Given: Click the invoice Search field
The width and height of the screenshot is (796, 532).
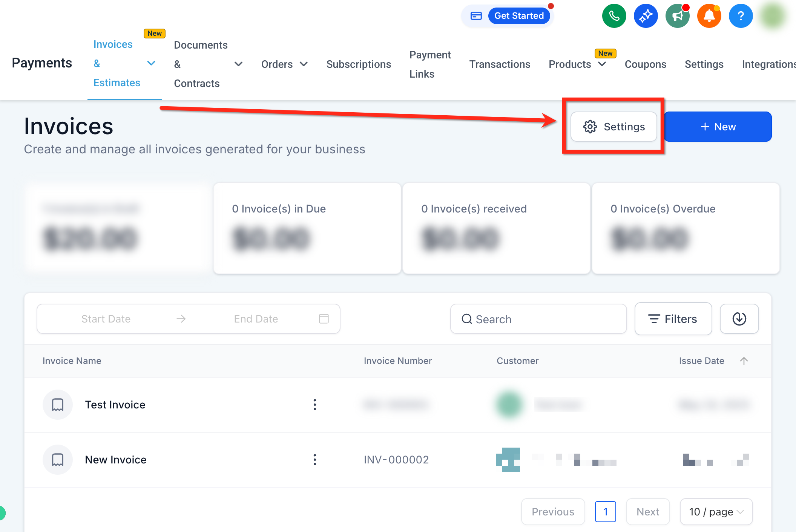Looking at the screenshot, I should click(x=538, y=319).
